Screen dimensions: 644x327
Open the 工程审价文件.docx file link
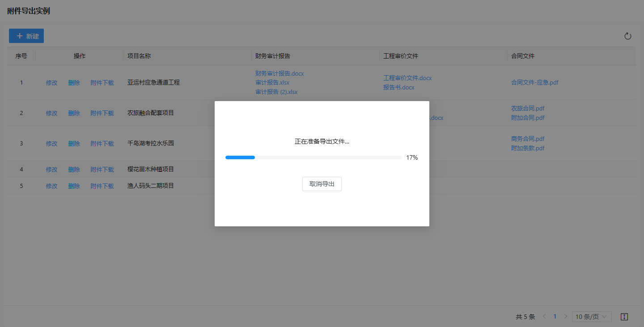pos(407,78)
